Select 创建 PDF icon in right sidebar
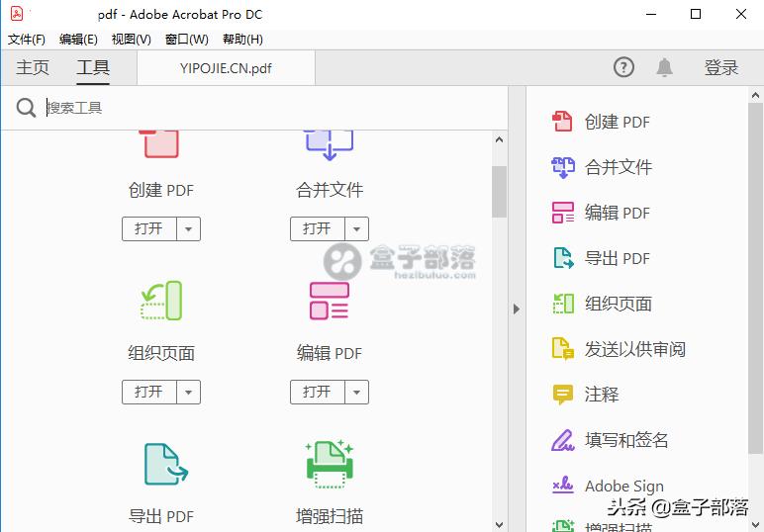The width and height of the screenshot is (764, 532). 562,122
